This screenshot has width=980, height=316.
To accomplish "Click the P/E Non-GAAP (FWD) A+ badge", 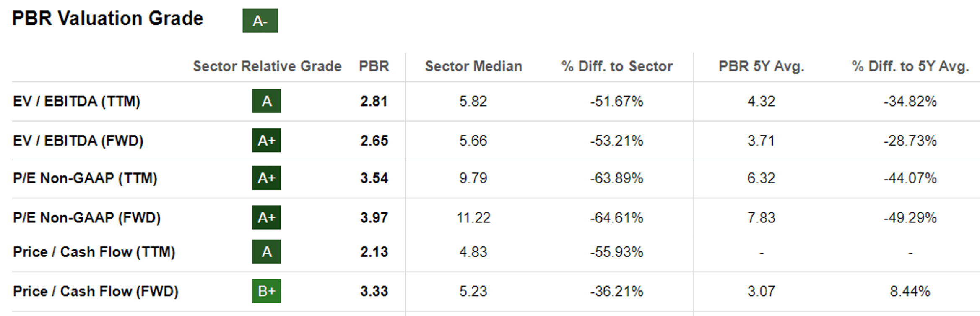I will click(x=266, y=217).
